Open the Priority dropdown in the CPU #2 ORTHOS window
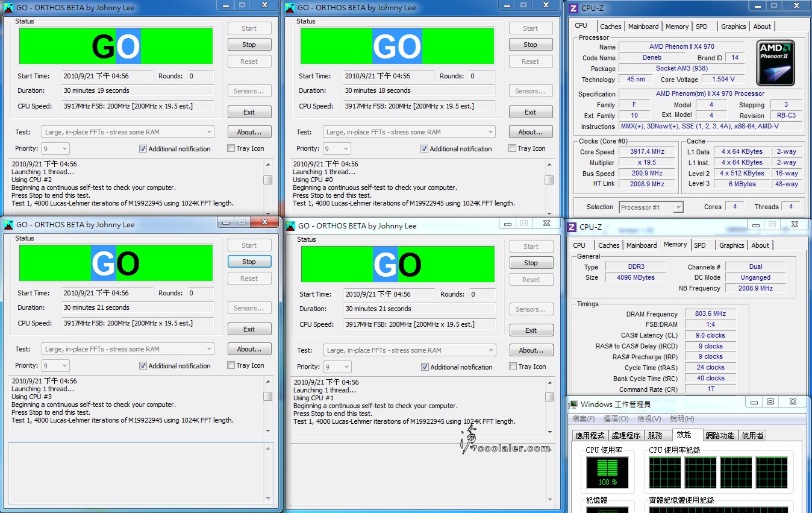The image size is (812, 513). click(55, 149)
